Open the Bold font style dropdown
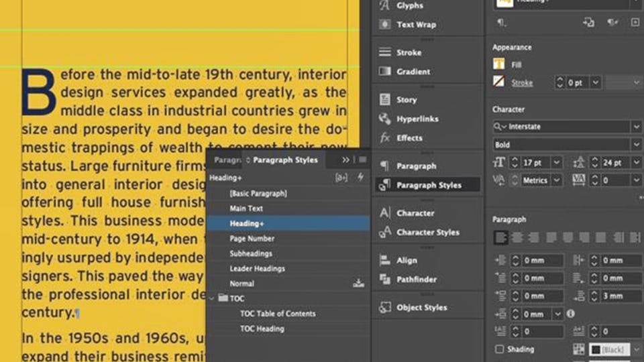This screenshot has height=362, width=644. 636,145
